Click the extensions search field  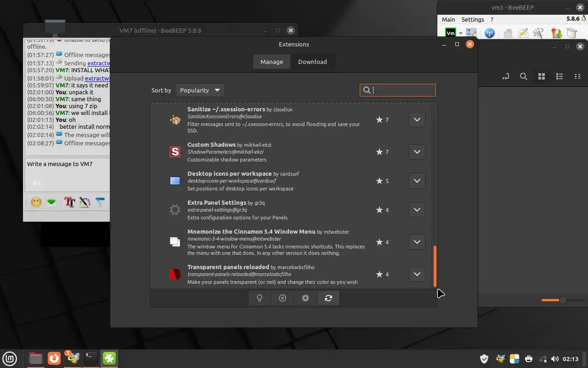point(398,90)
